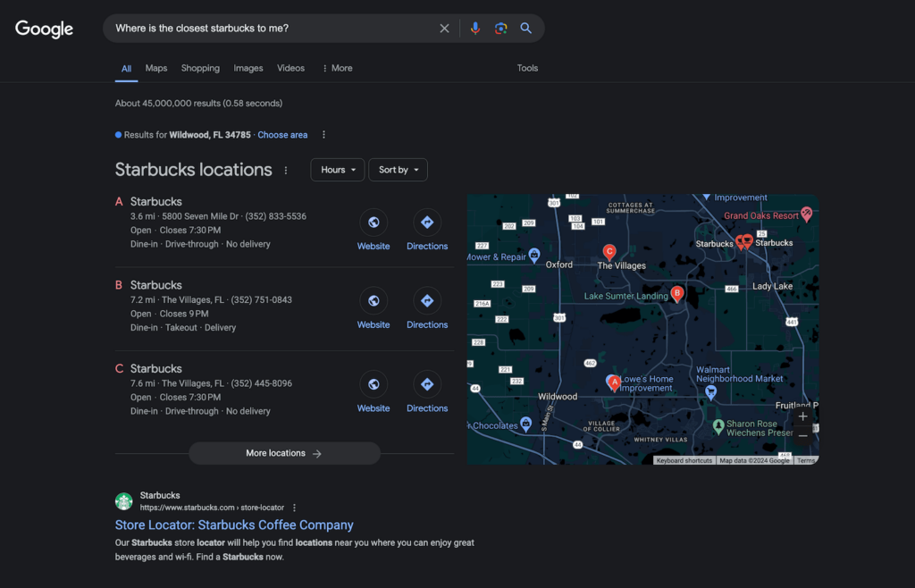Click the Choose area link
Viewport: 915px width, 588px height.
pos(282,135)
